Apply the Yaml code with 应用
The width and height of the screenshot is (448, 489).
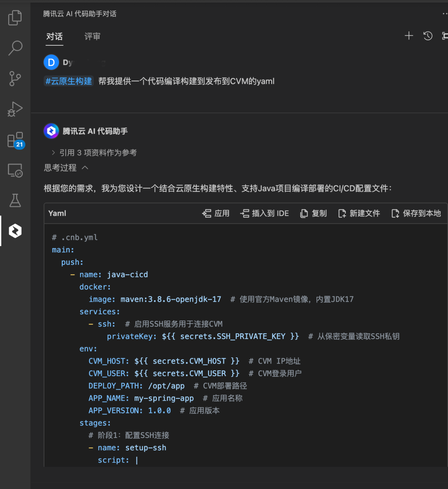216,213
